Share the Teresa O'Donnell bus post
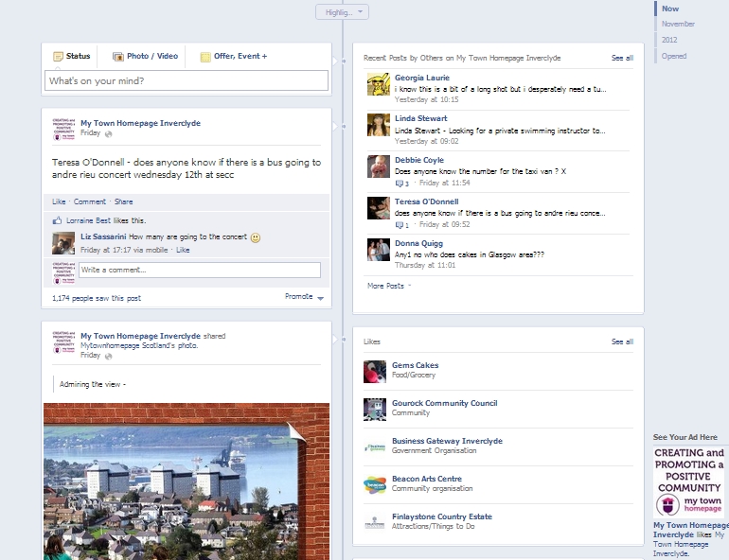Viewport: 729px width, 560px height. tap(124, 201)
